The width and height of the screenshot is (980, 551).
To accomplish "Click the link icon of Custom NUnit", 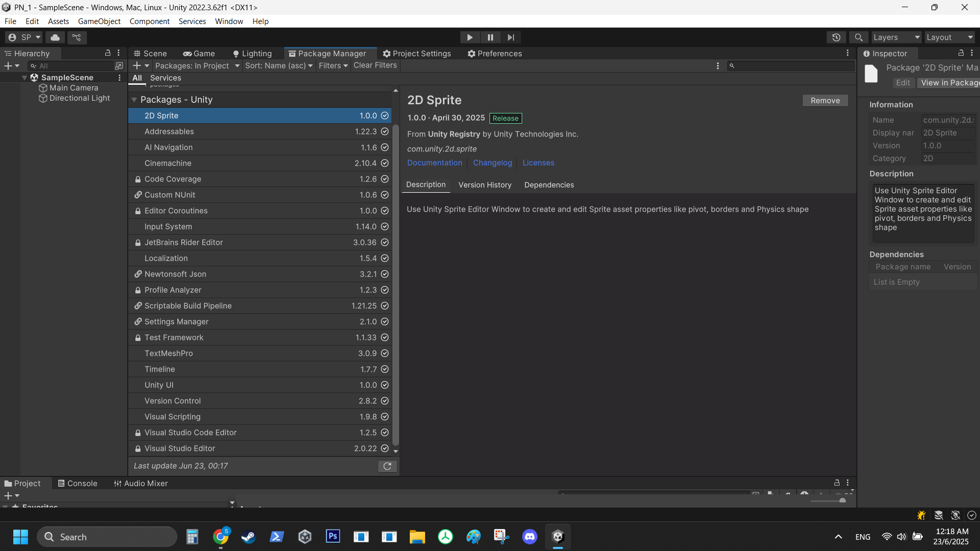I will point(138,195).
